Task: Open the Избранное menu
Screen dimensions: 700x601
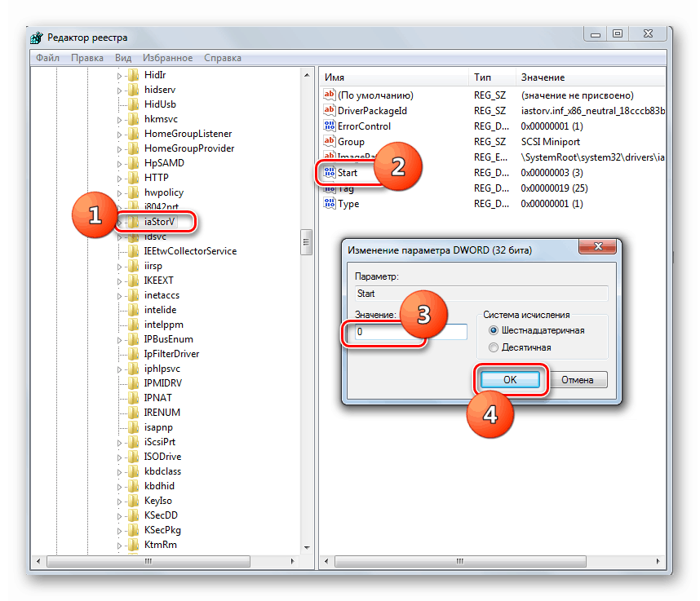Action: coord(166,57)
